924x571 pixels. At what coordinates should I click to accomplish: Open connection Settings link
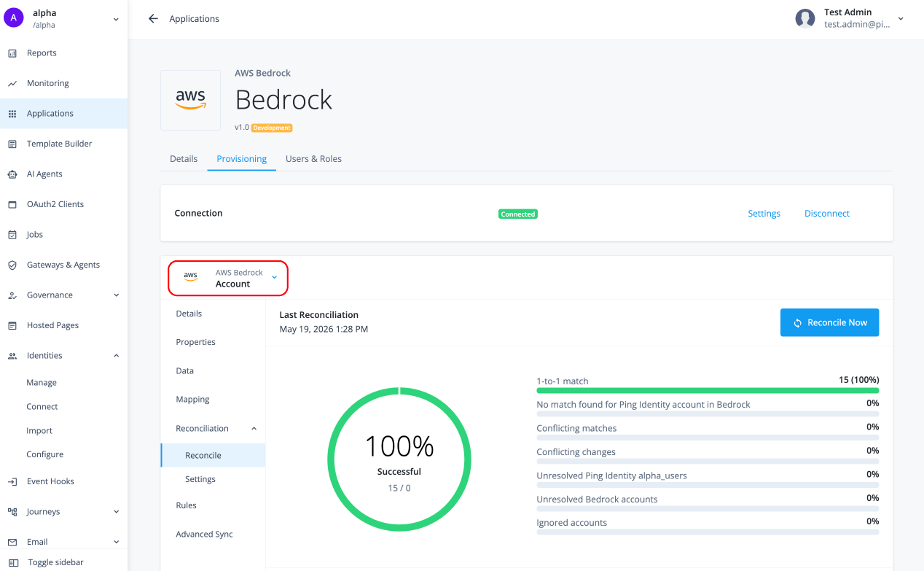[x=764, y=214]
